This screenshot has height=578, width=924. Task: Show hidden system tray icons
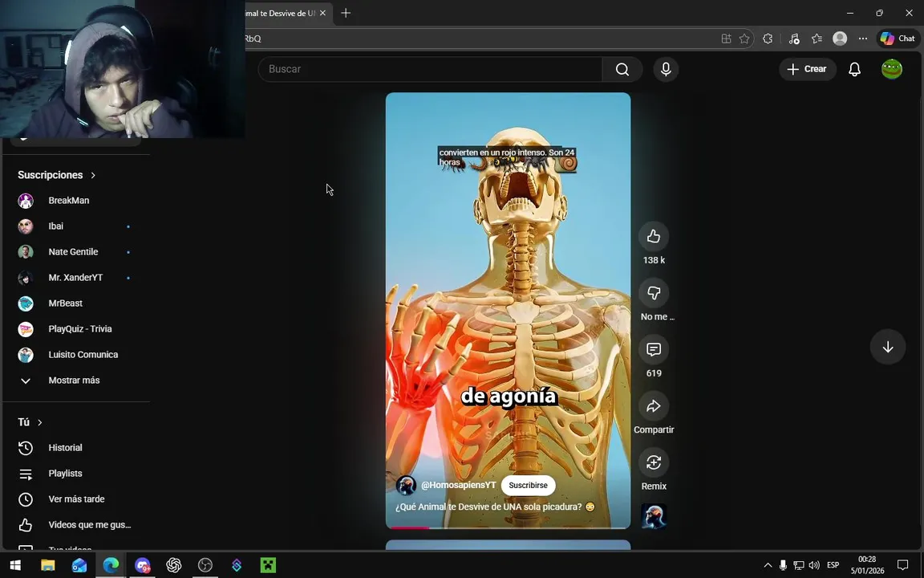tap(768, 565)
